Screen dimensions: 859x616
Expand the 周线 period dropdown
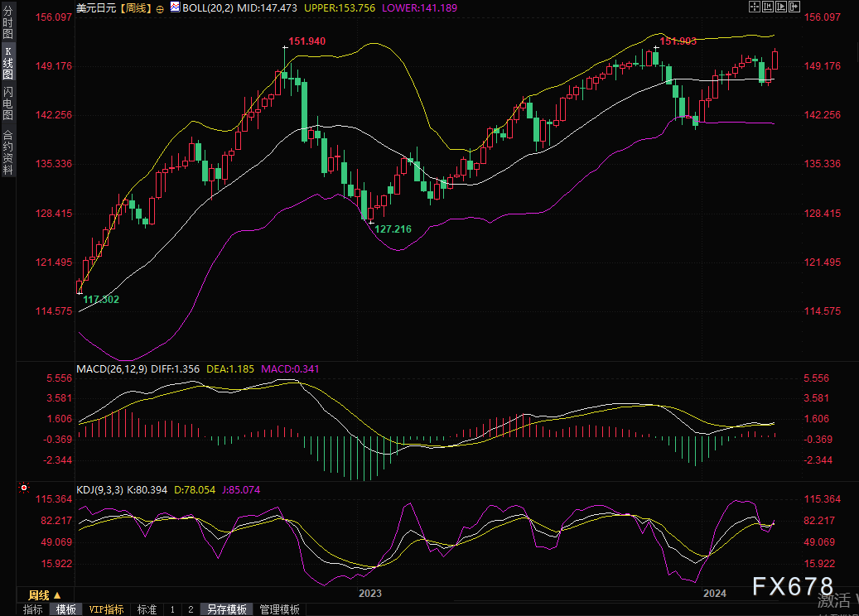pyautogui.click(x=45, y=595)
